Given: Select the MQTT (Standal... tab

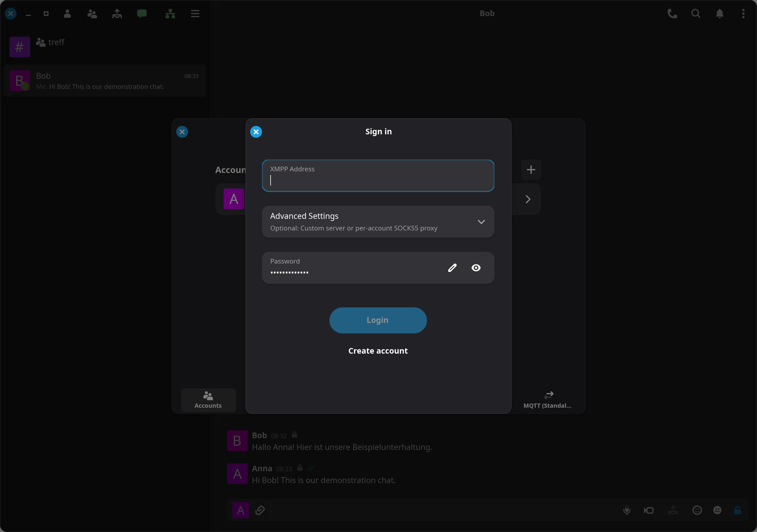Looking at the screenshot, I should (547, 400).
